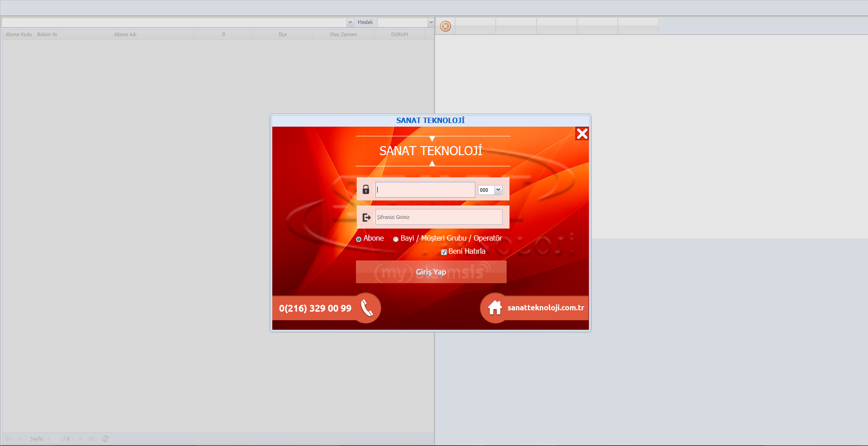Click the login arrow icon beside the password field
The width and height of the screenshot is (868, 446).
click(366, 218)
